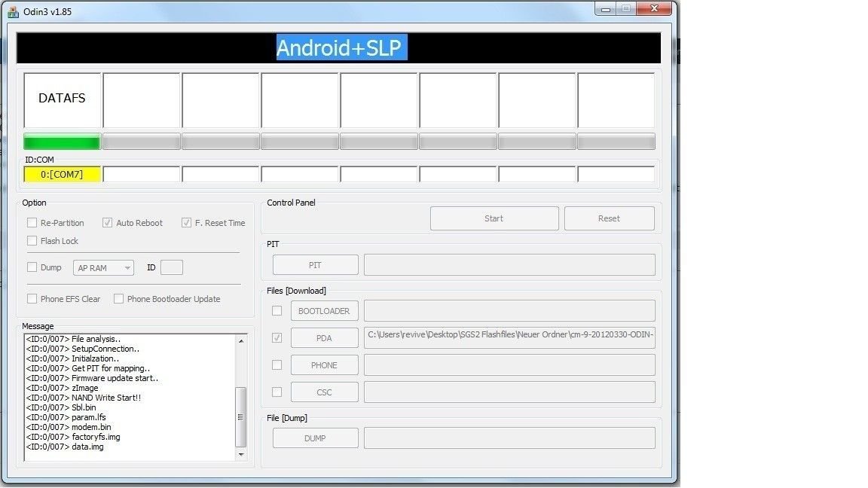This screenshot has width=868, height=488.
Task: Select the 'data.img' log line
Action: click(x=65, y=447)
